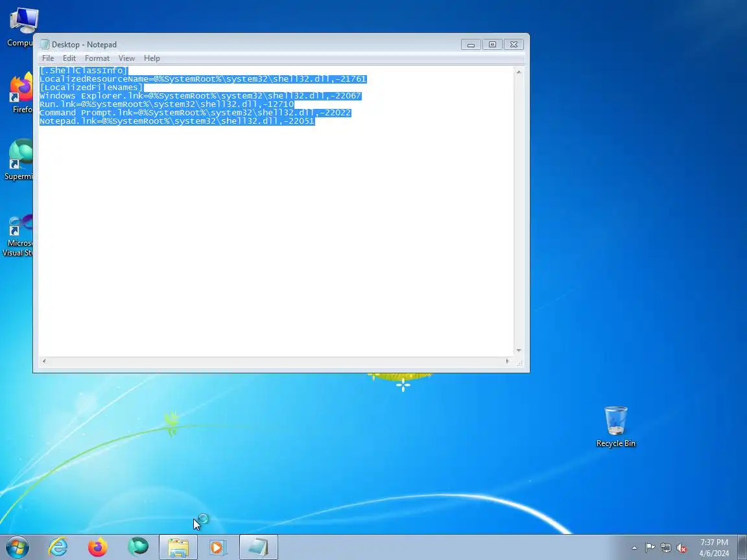Select the Firefox desktop shortcut
This screenshot has height=560, width=747.
(21, 93)
